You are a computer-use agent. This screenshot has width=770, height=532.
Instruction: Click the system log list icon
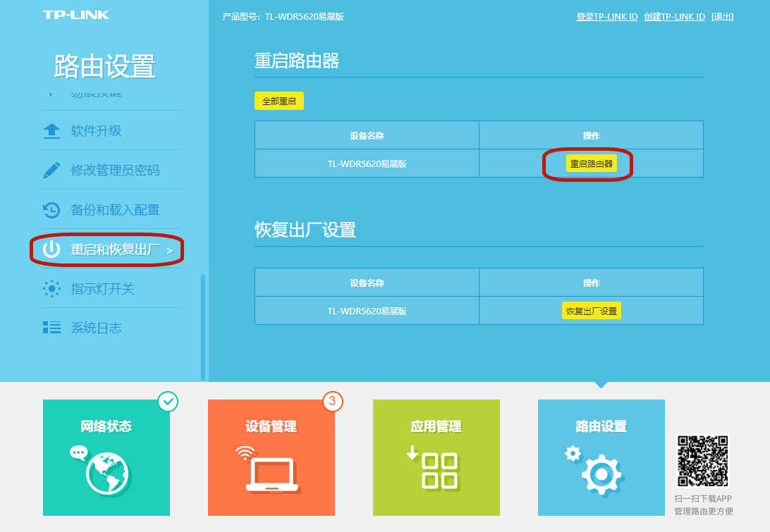pos(51,328)
